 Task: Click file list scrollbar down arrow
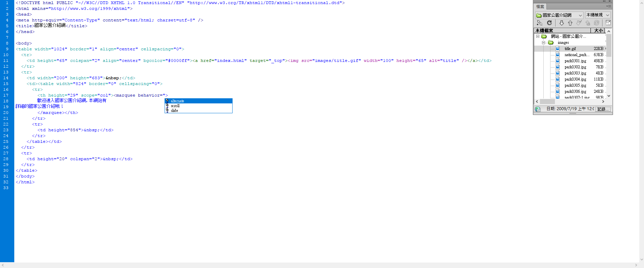coord(609,96)
